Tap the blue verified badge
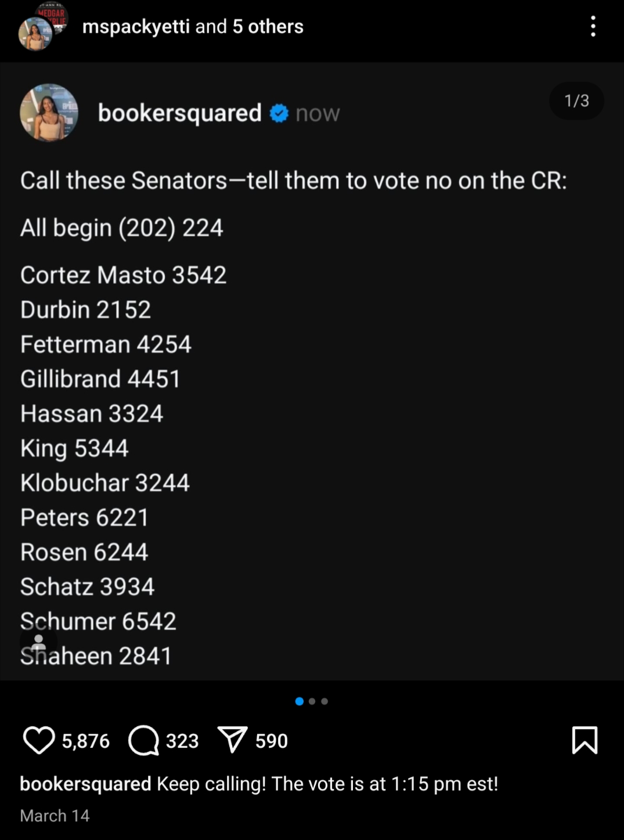624x840 pixels. pyautogui.click(x=279, y=113)
